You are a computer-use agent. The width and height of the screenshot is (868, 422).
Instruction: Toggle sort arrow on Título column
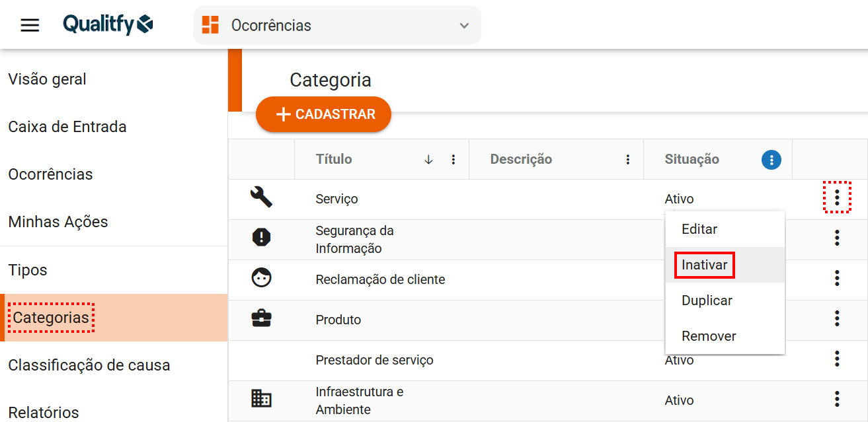pos(428,159)
